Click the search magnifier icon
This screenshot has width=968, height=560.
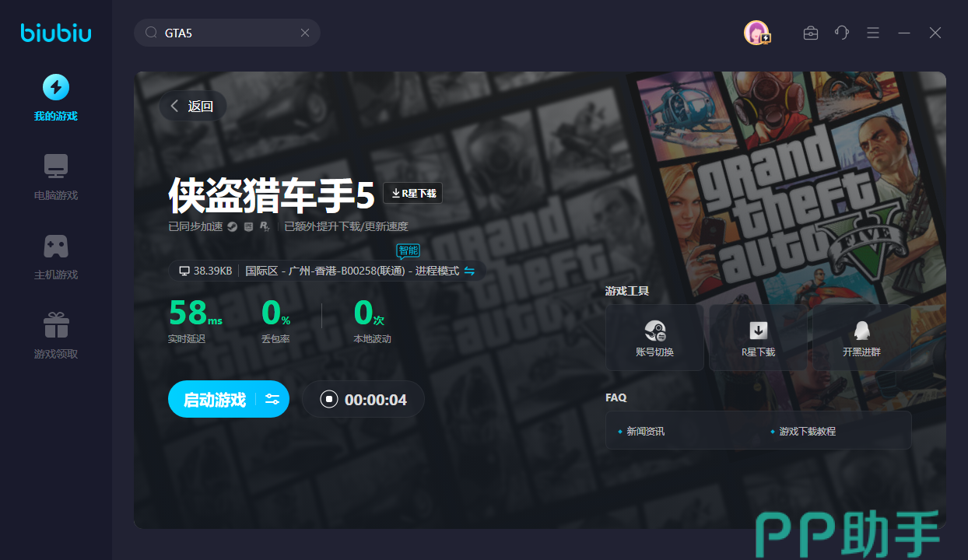(x=152, y=33)
